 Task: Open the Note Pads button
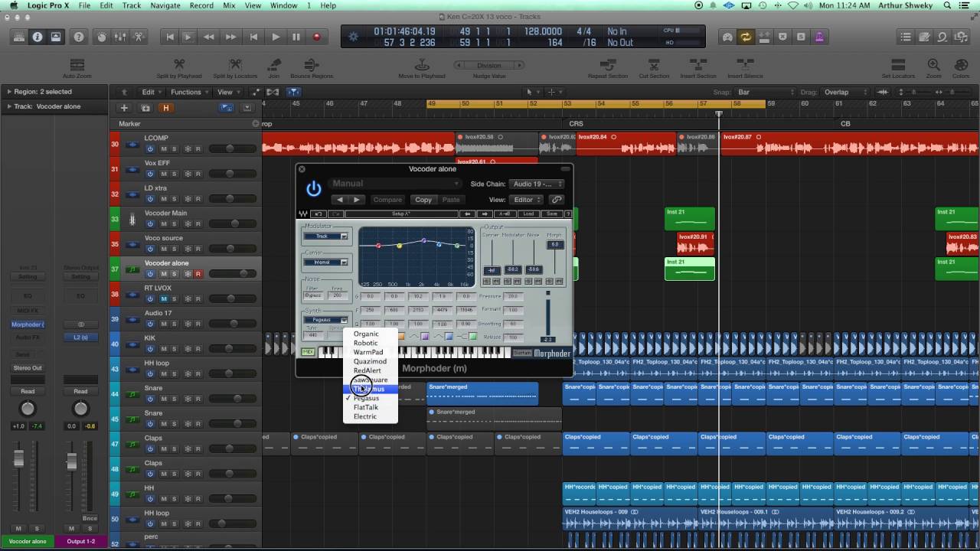pos(924,37)
